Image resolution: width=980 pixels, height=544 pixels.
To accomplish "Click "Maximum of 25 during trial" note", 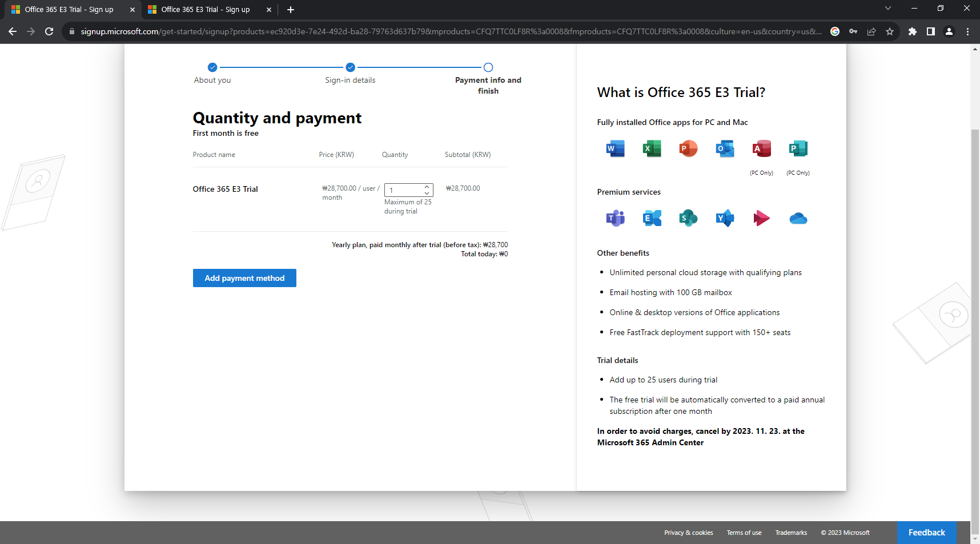I will pos(408,207).
